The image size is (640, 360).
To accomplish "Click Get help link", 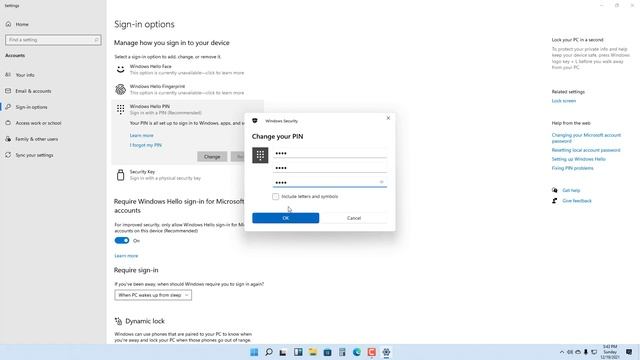I will pyautogui.click(x=571, y=191).
